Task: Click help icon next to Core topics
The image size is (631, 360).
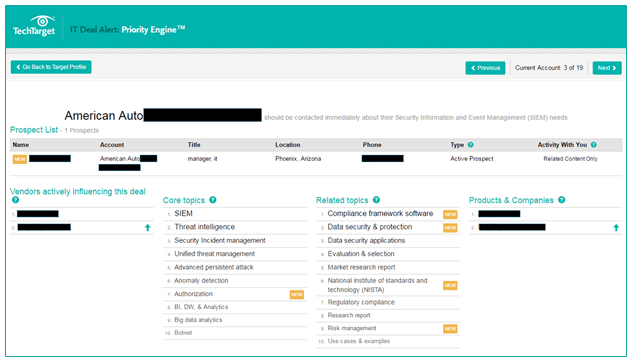Action: coord(212,200)
